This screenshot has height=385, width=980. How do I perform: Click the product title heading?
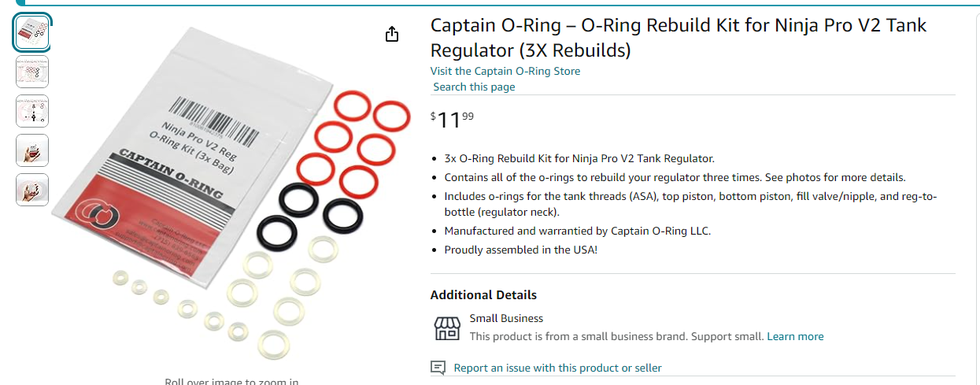pyautogui.click(x=679, y=38)
